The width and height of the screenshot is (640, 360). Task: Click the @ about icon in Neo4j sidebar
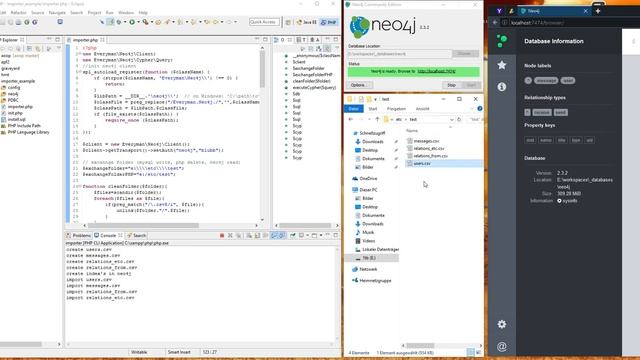[x=502, y=347]
